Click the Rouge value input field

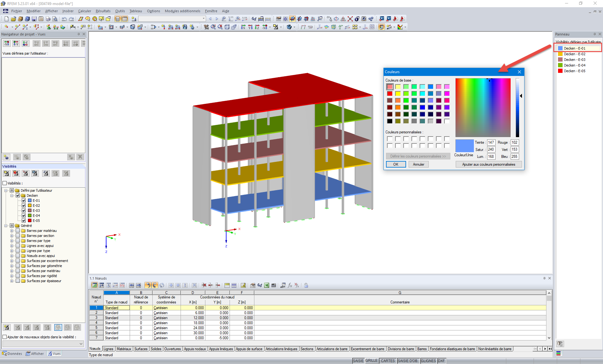click(514, 142)
